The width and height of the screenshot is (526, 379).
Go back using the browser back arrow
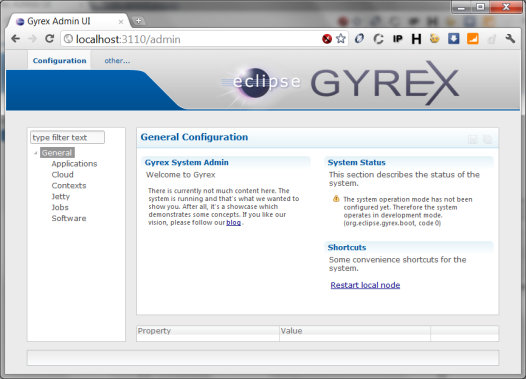(15, 39)
